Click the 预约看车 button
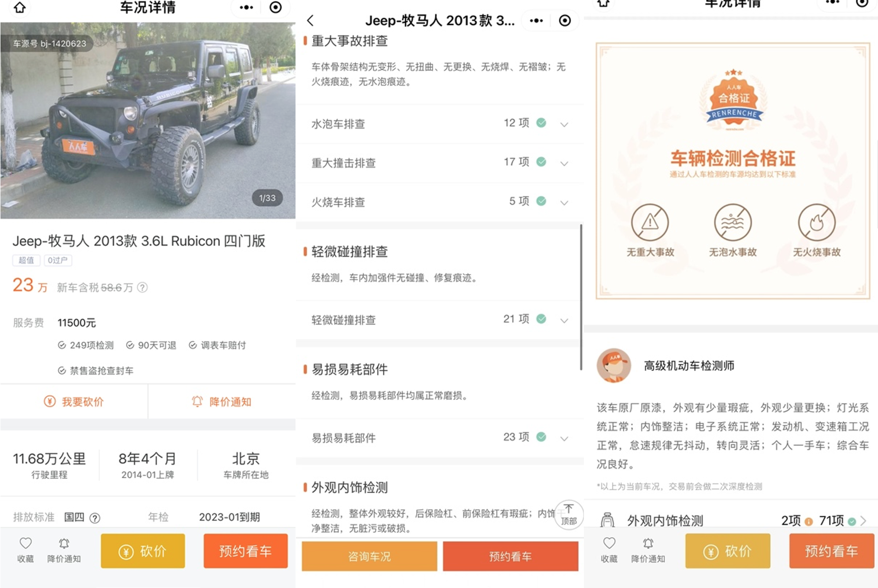Screen dimensions: 878x588 tap(246, 551)
